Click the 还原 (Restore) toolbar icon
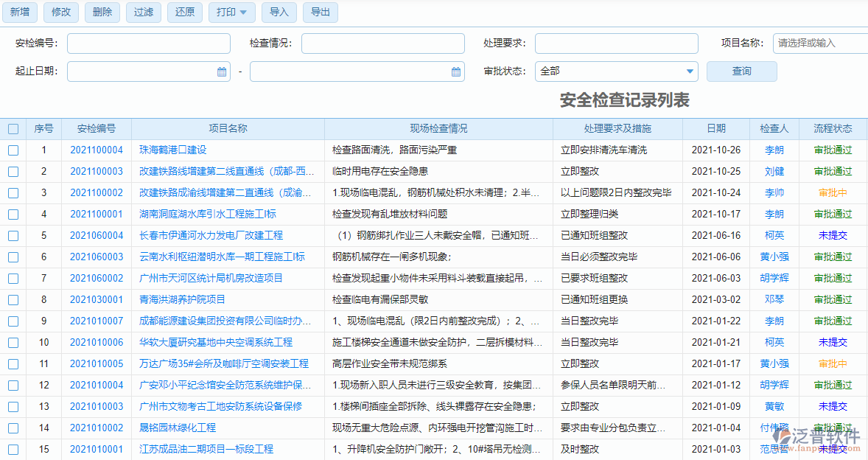The height and width of the screenshot is (460, 868). point(184,13)
